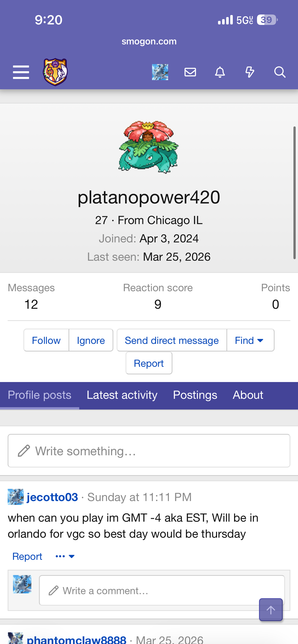Tap the Smogon shield logo

(55, 72)
